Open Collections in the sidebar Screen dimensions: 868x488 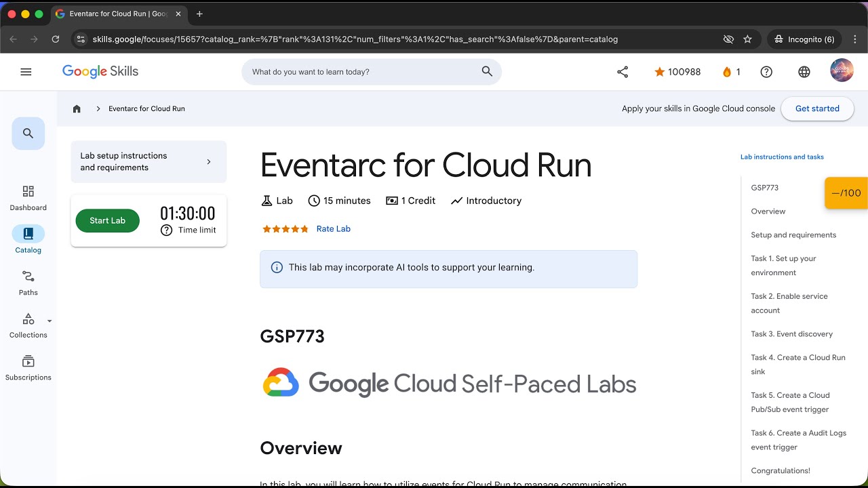pyautogui.click(x=28, y=326)
